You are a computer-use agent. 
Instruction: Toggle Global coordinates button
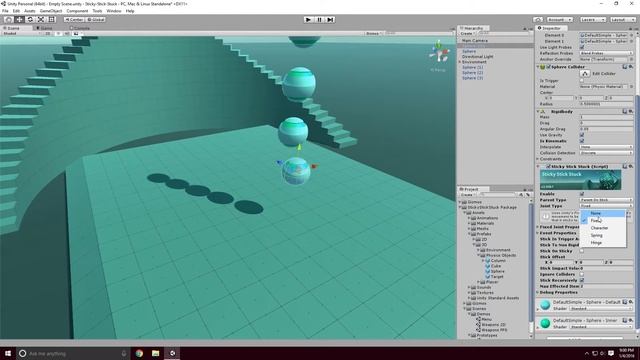coord(96,20)
